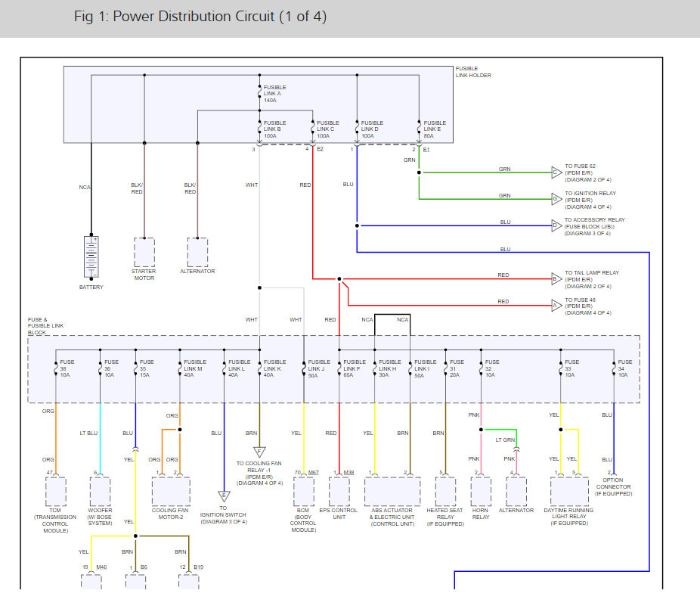Click the E2 connector label
Screen dimensions: 700x609
tap(320, 149)
